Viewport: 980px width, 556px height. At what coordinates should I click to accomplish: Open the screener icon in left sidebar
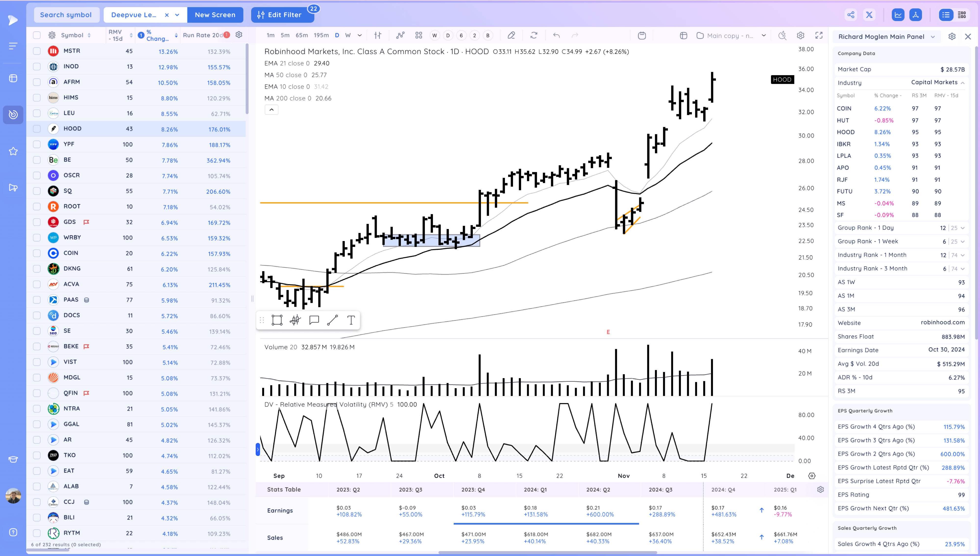(13, 115)
